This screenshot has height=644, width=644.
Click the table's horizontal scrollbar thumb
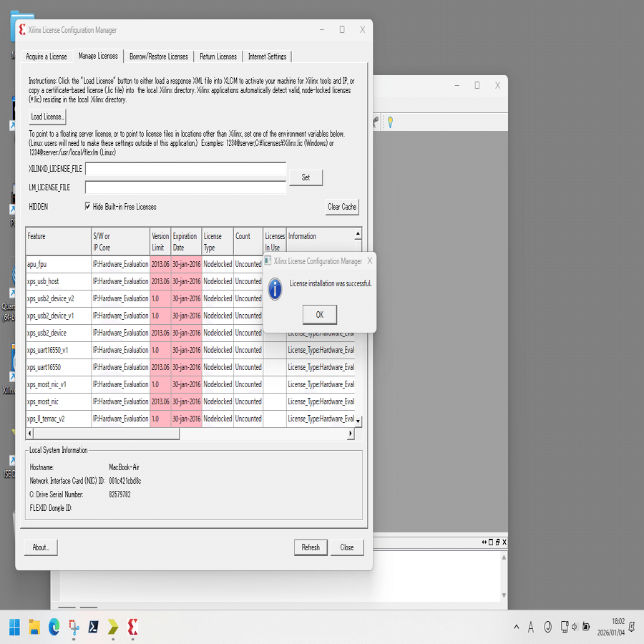pyautogui.click(x=107, y=434)
